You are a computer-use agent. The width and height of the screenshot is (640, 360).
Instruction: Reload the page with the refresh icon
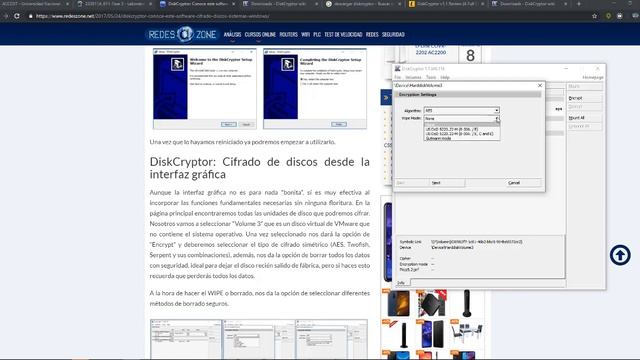click(x=17, y=16)
